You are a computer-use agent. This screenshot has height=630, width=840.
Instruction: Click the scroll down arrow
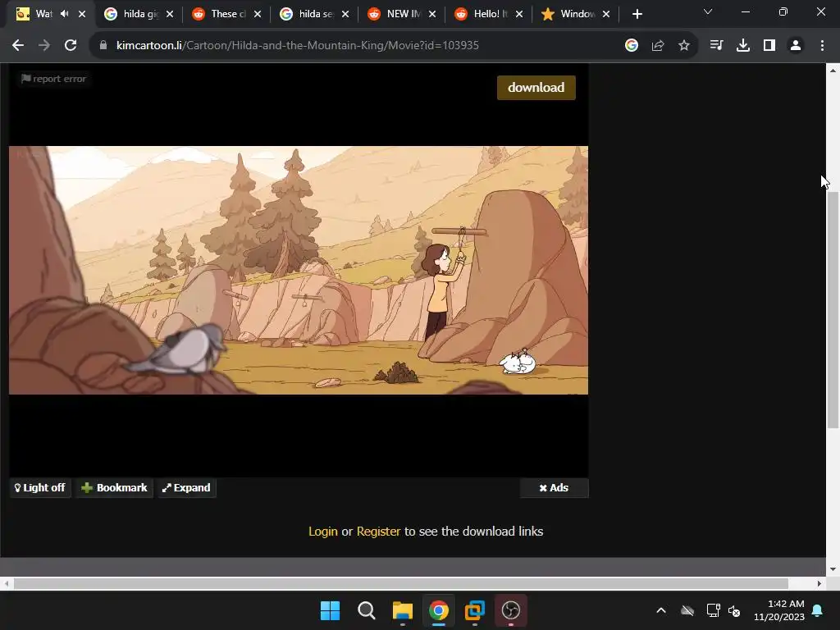pos(833,569)
